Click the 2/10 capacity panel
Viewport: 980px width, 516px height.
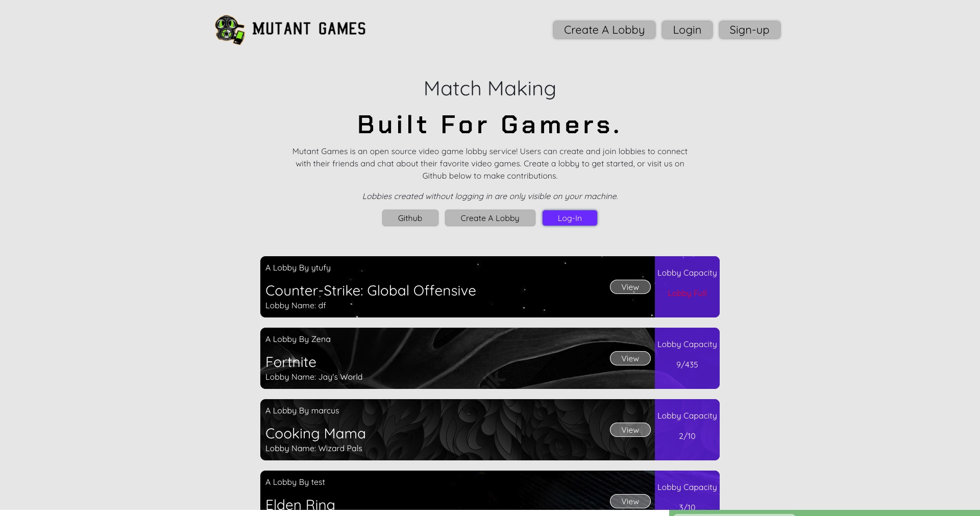[687, 436]
